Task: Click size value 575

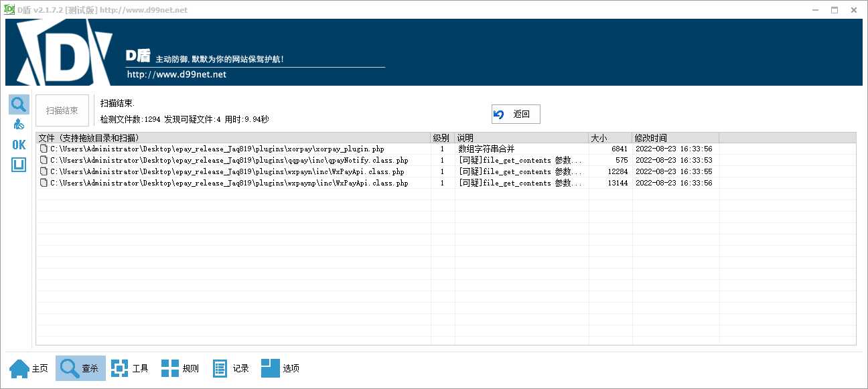Action: coord(622,160)
